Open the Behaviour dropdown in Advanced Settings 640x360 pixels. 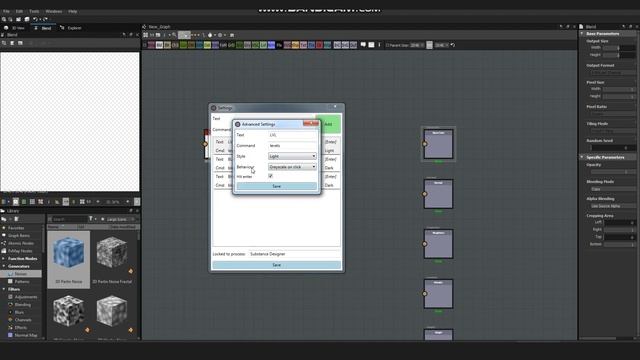(292, 167)
